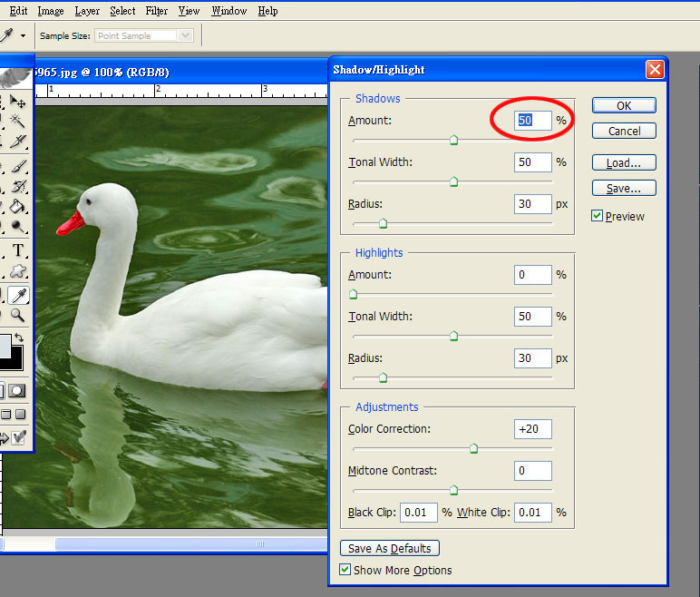Choose the Paint Bucket tool
Image resolution: width=700 pixels, height=597 pixels.
pyautogui.click(x=17, y=208)
